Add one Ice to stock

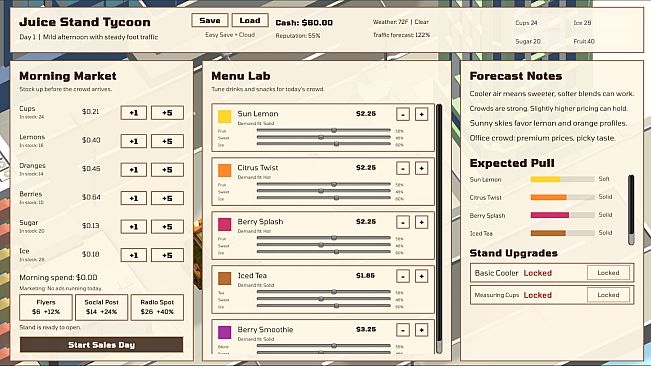point(134,255)
